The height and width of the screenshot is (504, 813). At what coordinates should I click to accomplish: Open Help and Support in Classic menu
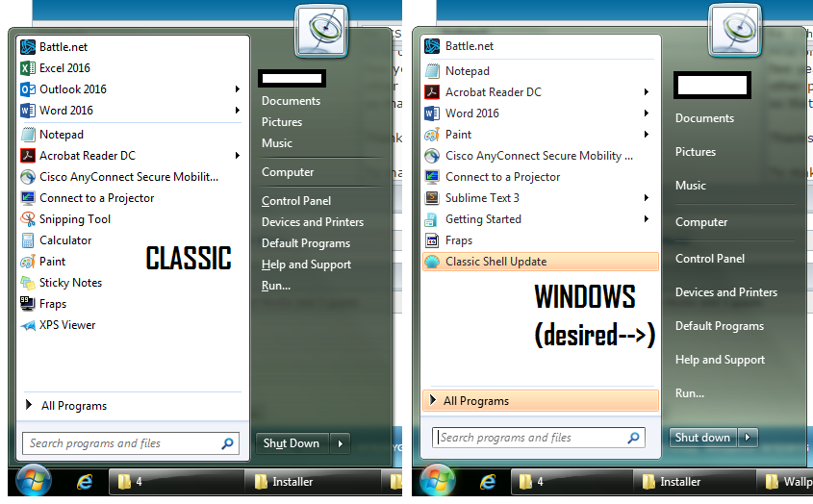306,265
